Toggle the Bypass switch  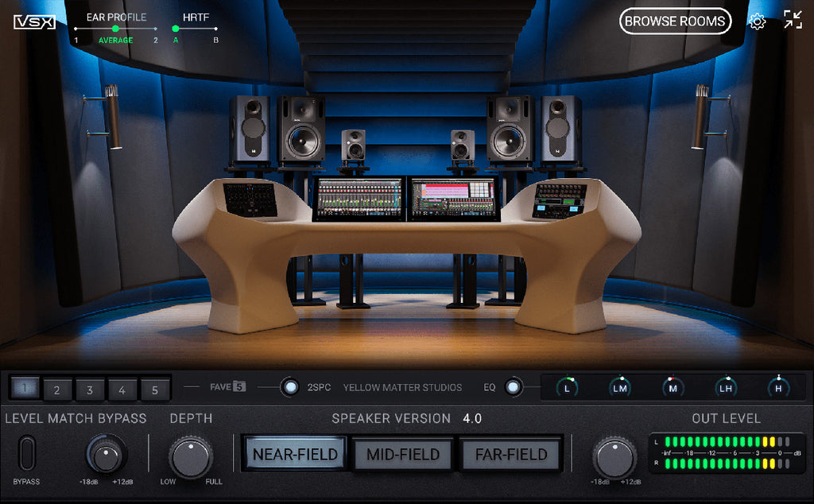[x=27, y=454]
